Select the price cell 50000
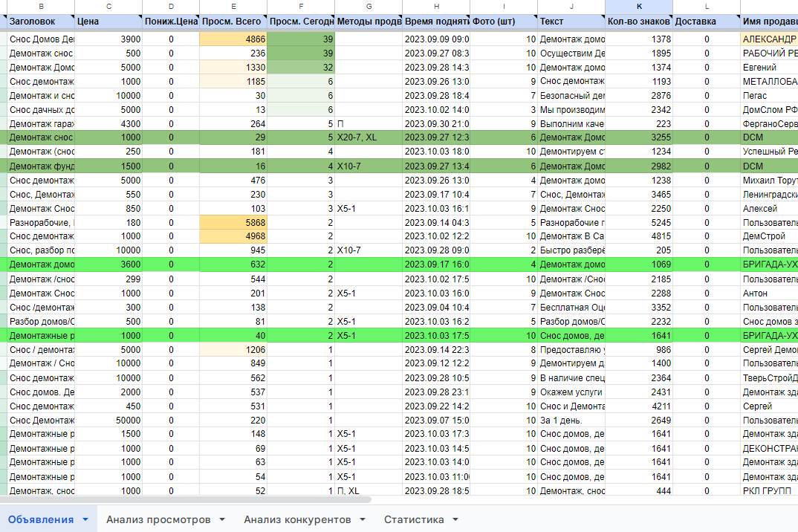This screenshot has width=798, height=532. pyautogui.click(x=108, y=421)
